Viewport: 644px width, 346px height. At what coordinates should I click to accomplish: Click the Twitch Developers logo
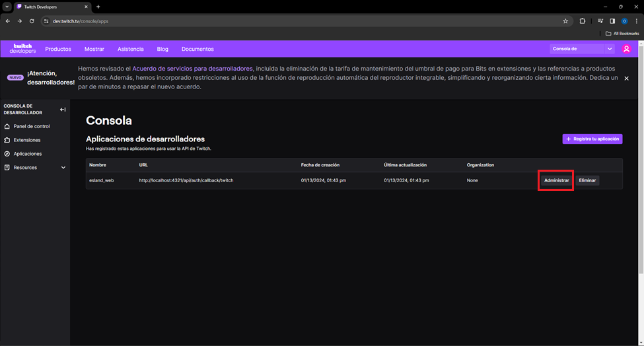[x=22, y=49]
